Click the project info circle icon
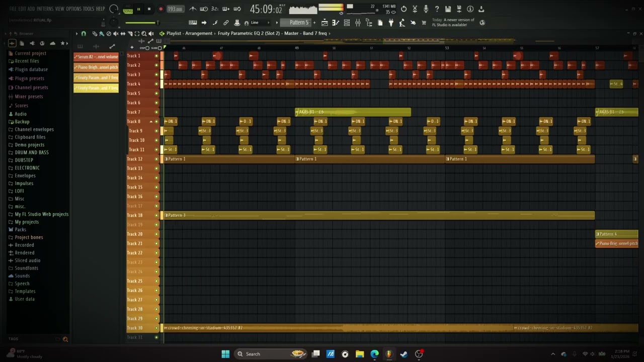Viewport: 644px width, 362px height. pyautogui.click(x=470, y=9)
